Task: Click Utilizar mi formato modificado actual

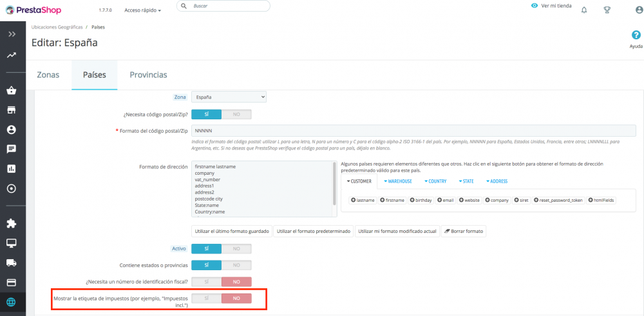Action: [397, 232]
